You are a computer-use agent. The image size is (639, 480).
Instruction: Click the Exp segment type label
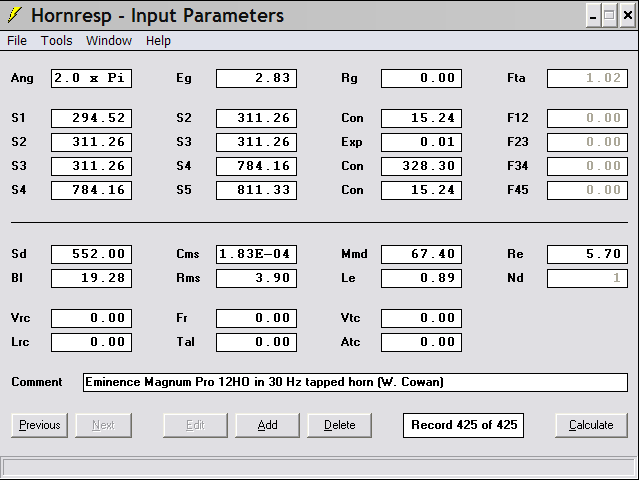click(352, 142)
